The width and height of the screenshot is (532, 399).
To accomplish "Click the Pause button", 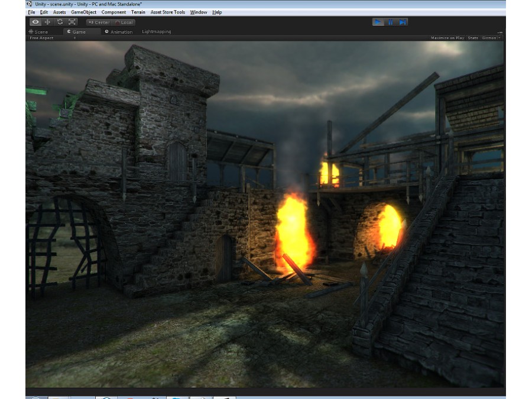I will tap(390, 22).
